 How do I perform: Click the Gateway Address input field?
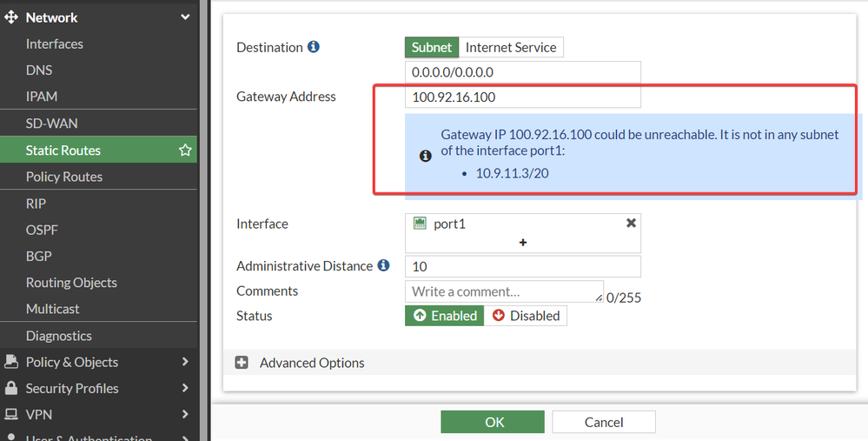[x=522, y=97]
